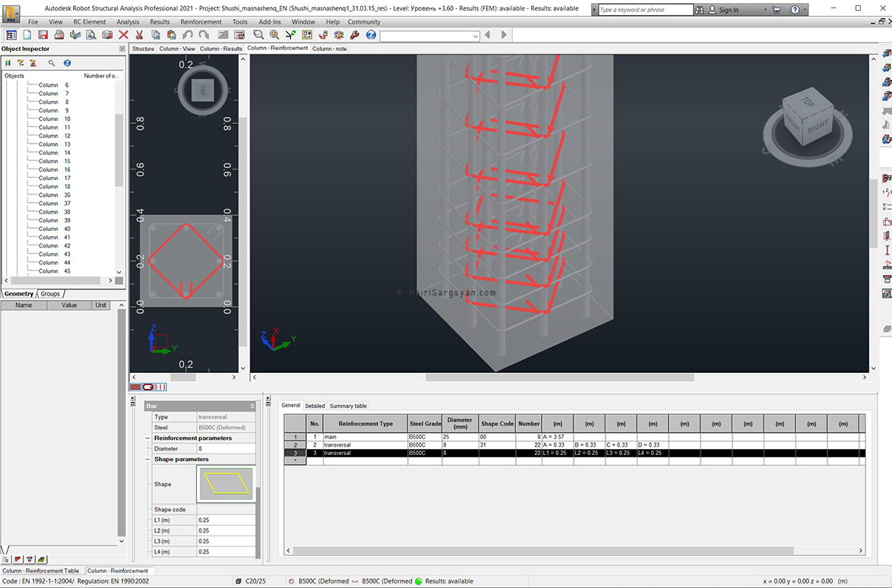Switch to the Detailed table tab
Screen dimensions: 892x588
pos(315,406)
